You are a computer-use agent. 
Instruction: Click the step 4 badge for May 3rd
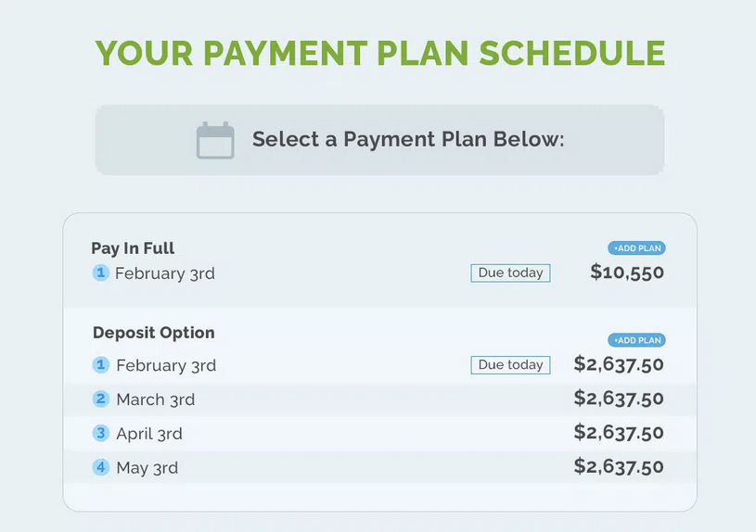tap(101, 467)
